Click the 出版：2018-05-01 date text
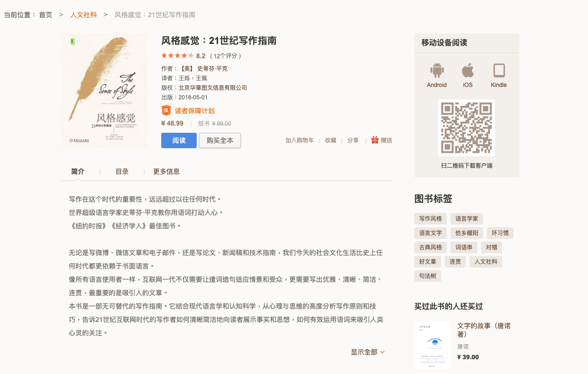This screenshot has width=588, height=374. pos(185,97)
